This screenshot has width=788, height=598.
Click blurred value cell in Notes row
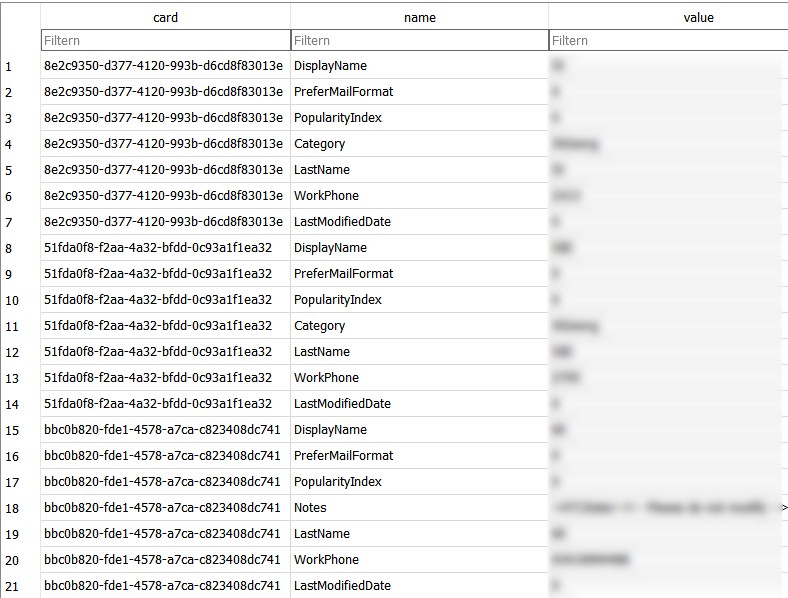pyautogui.click(x=668, y=508)
